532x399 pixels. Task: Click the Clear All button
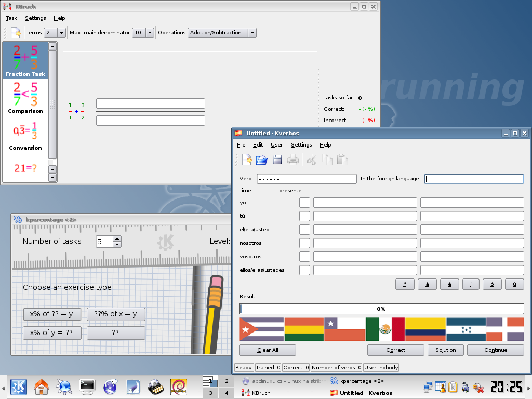point(268,350)
